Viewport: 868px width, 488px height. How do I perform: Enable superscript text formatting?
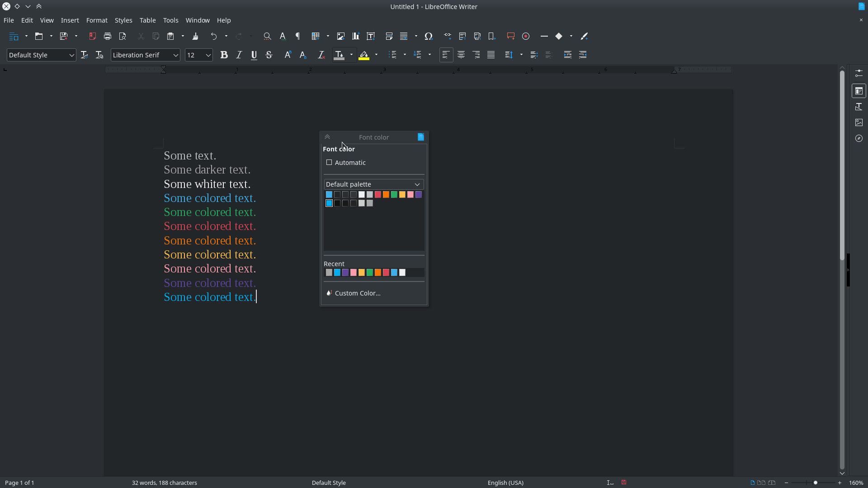click(x=288, y=54)
